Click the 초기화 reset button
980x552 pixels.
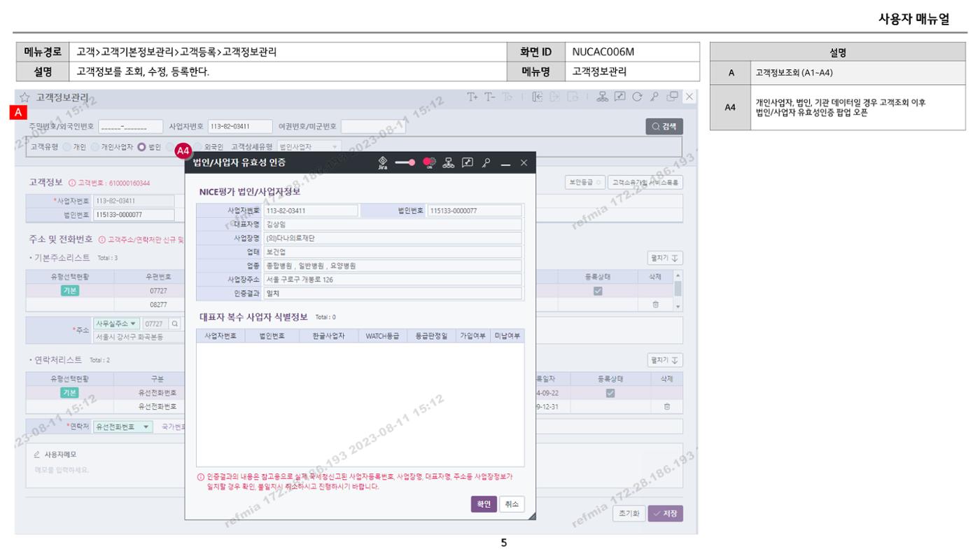(x=629, y=513)
